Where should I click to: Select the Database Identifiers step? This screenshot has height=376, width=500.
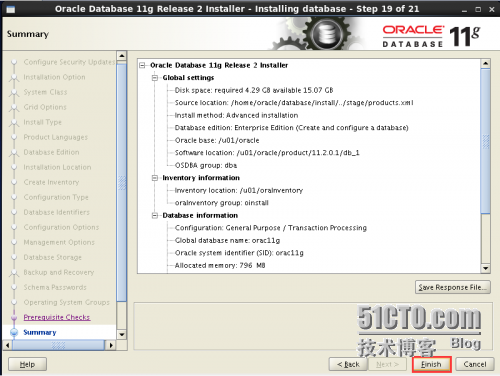[x=57, y=212]
